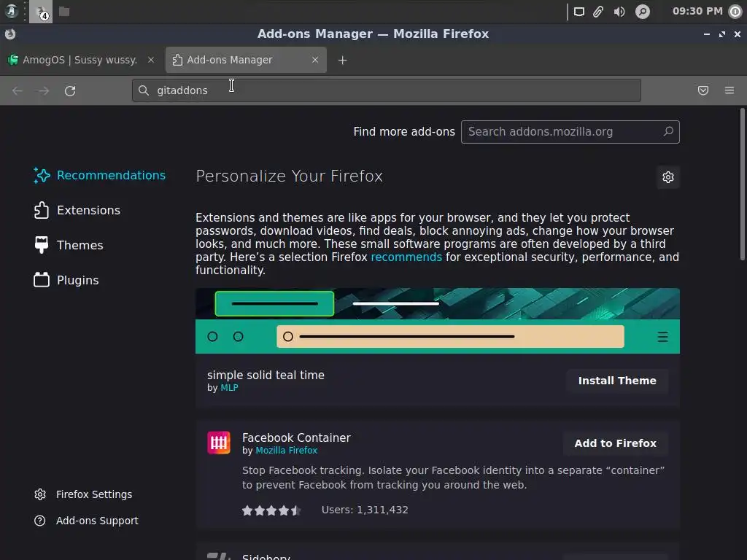This screenshot has width=747, height=560.
Task: Click the 'Personalize Your Firefox' heading
Action: pos(289,176)
